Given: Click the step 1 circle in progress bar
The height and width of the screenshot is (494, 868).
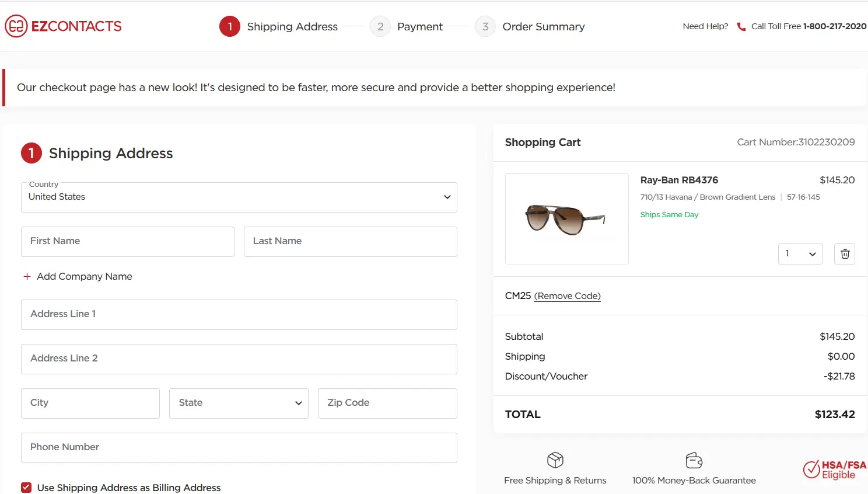Looking at the screenshot, I should (230, 26).
